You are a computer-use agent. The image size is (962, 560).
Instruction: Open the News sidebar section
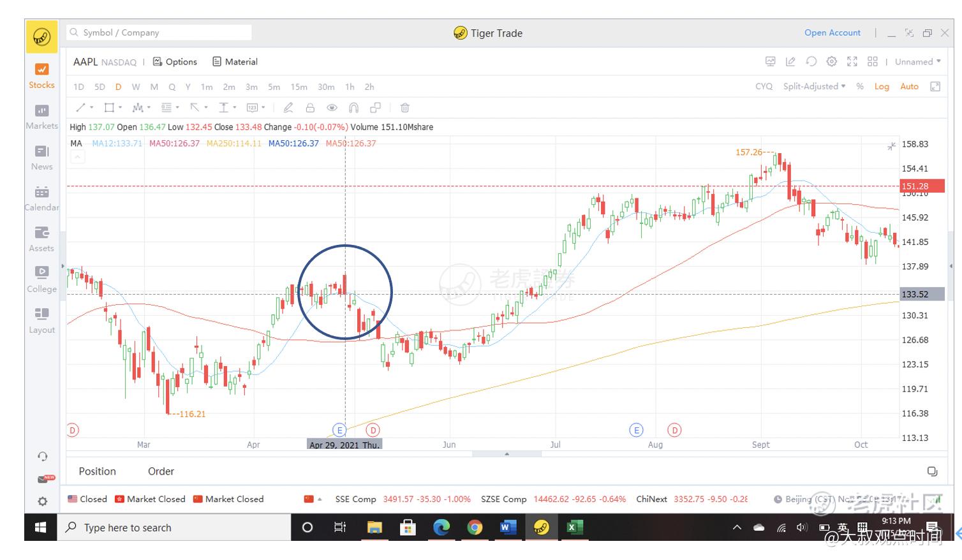(x=41, y=158)
